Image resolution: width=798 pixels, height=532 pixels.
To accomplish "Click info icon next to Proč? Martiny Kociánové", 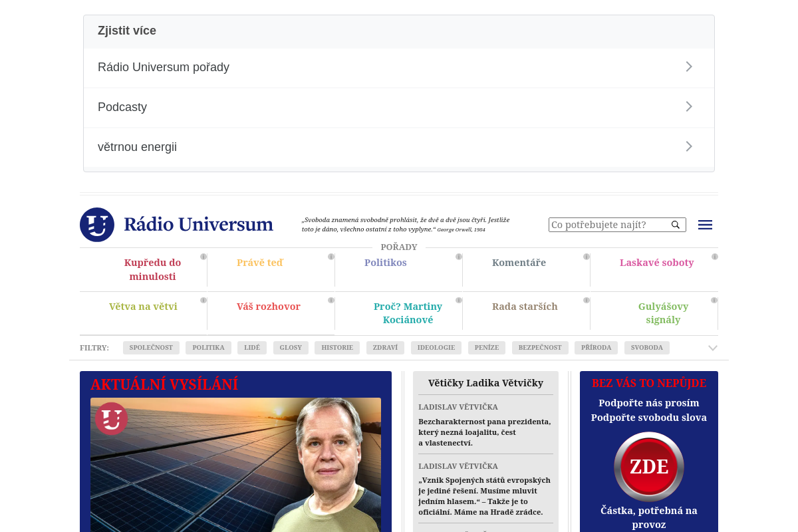I will (x=459, y=300).
